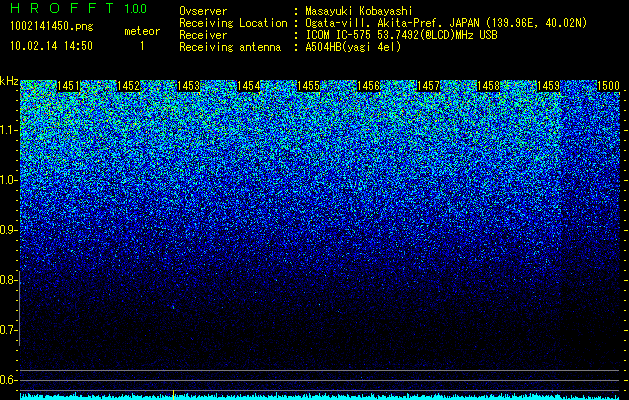Click the 1456 time marker
Screen dimensions: 629x400
click(x=368, y=86)
